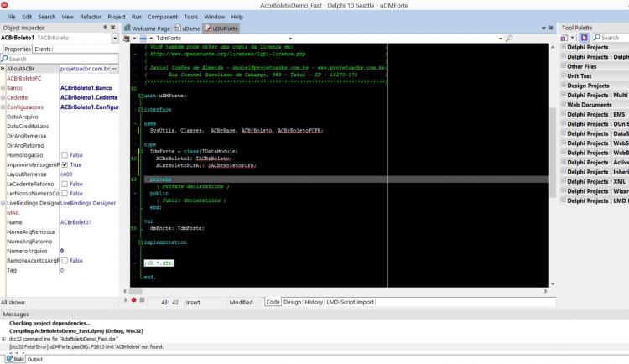The width and height of the screenshot is (629, 364).
Task: Expand the Delphi Projects | XML category
Action: click(564, 181)
